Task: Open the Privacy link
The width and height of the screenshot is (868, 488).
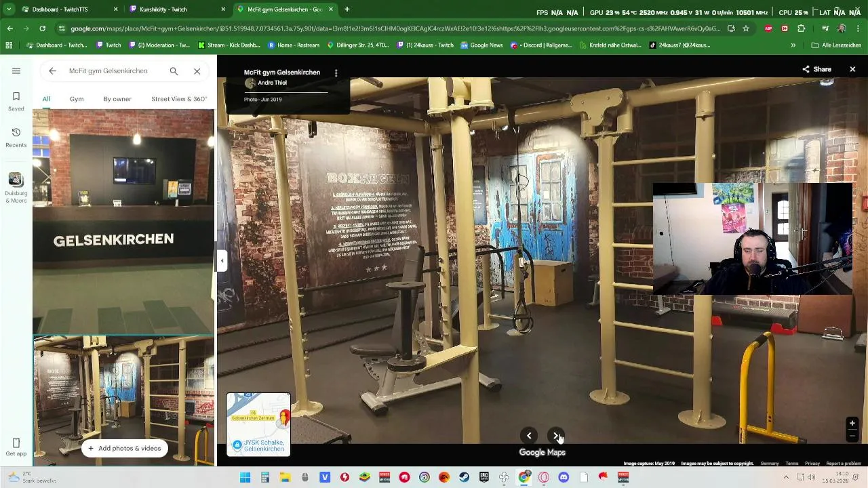Action: point(812,464)
